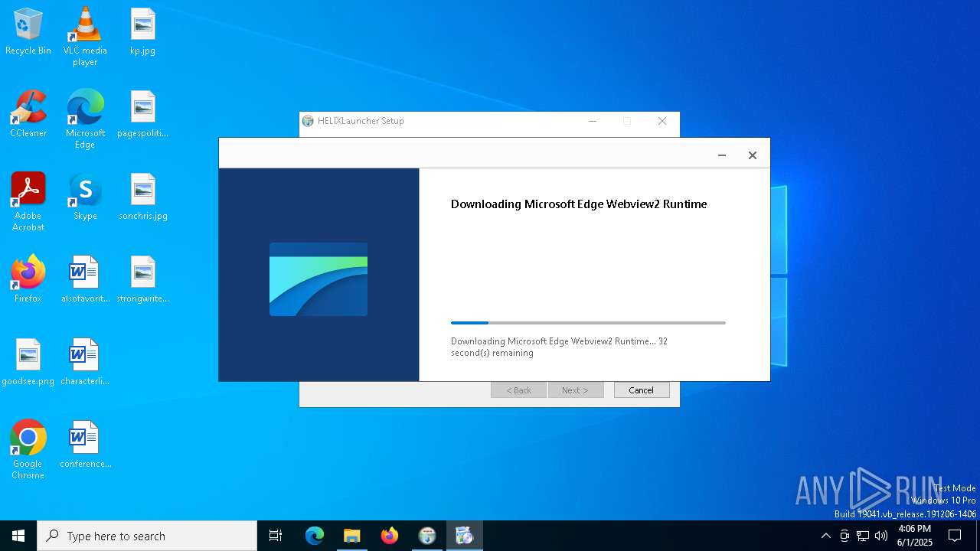Screen dimensions: 980x551
Task: Open Firefox from the taskbar
Action: click(x=390, y=536)
